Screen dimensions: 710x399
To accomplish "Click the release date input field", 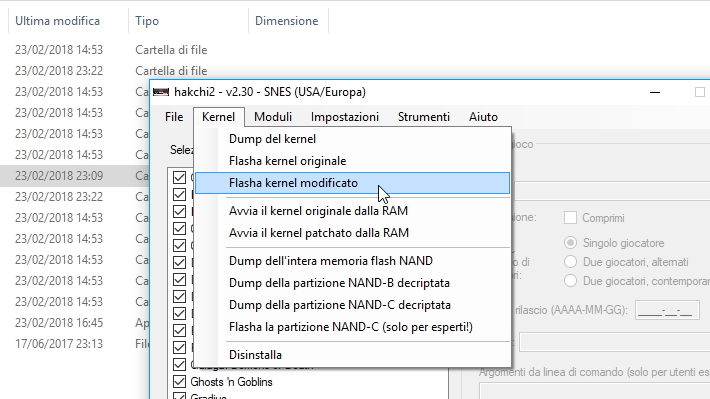I will 667,310.
